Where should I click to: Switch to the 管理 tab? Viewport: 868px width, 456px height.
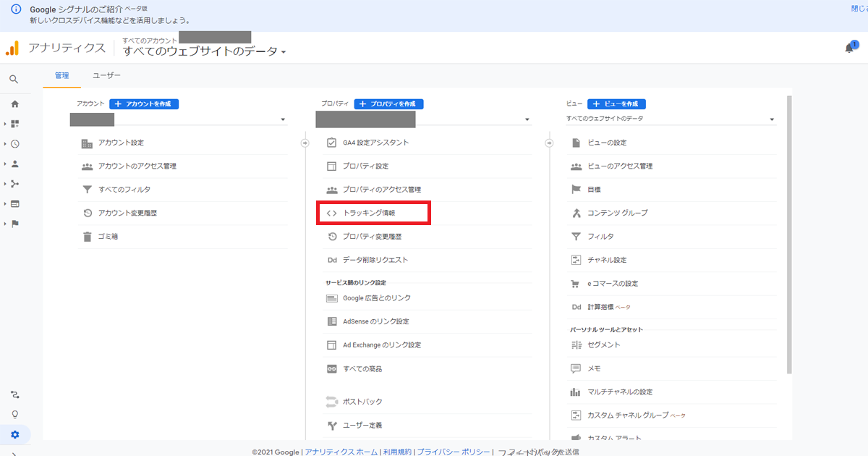point(61,75)
